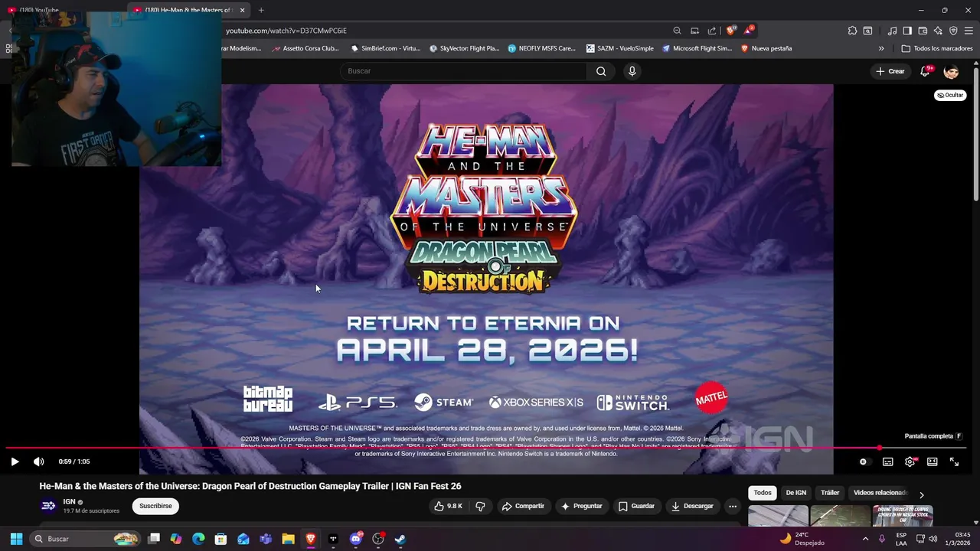The image size is (980, 551).
Task: Open the account avatar menu
Action: [x=951, y=71]
